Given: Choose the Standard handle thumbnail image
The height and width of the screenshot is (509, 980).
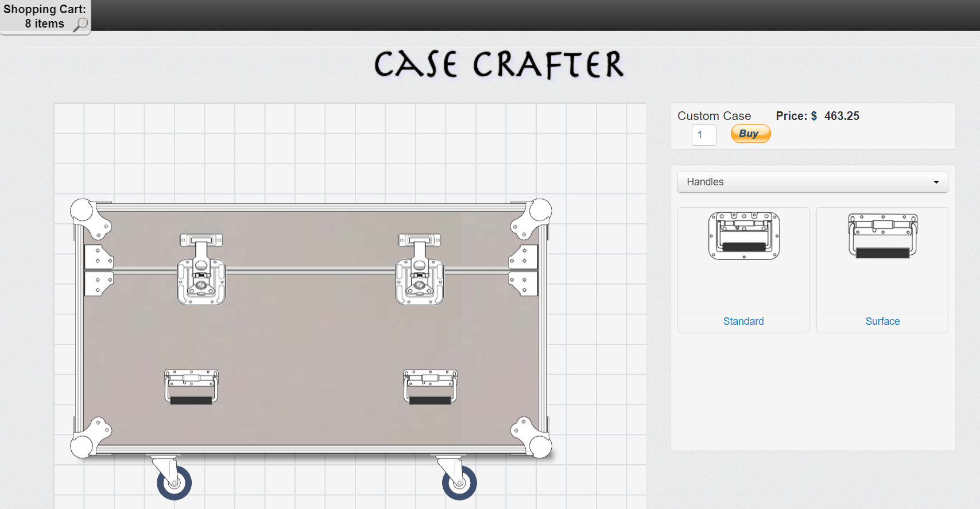Looking at the screenshot, I should [743, 236].
